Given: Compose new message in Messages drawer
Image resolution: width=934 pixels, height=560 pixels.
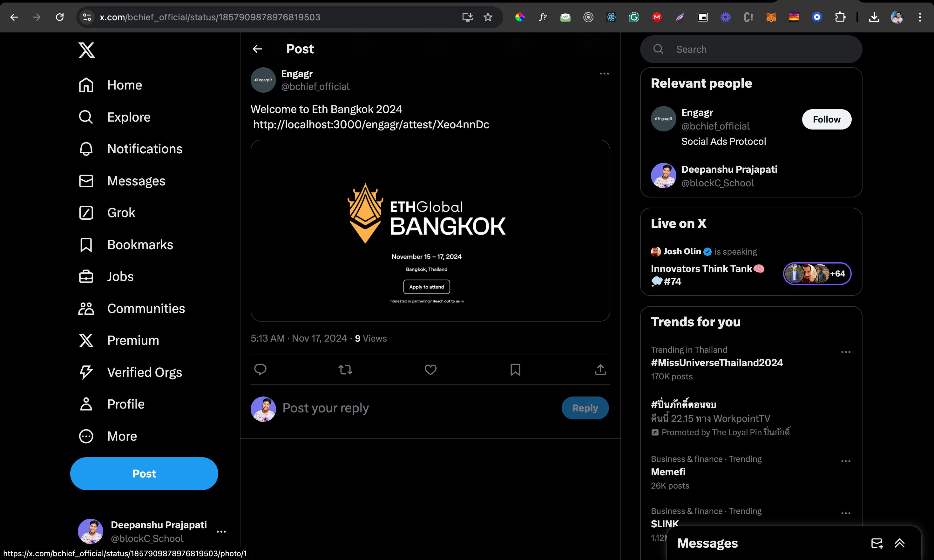Looking at the screenshot, I should 876,543.
